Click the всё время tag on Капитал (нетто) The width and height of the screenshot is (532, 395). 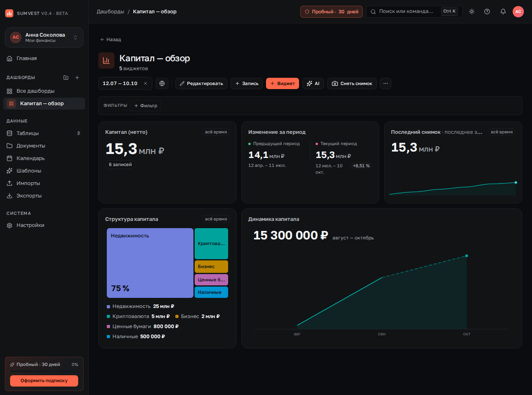pyautogui.click(x=216, y=132)
